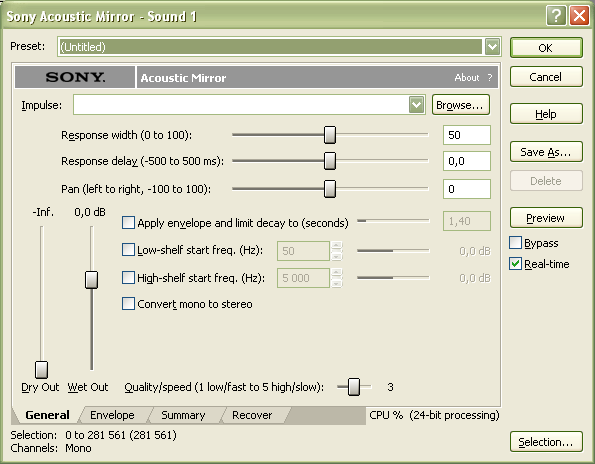Viewport: 595px width, 464px height.
Task: Click the High-shelf 0,0 dB gain readout
Action: pos(475,278)
